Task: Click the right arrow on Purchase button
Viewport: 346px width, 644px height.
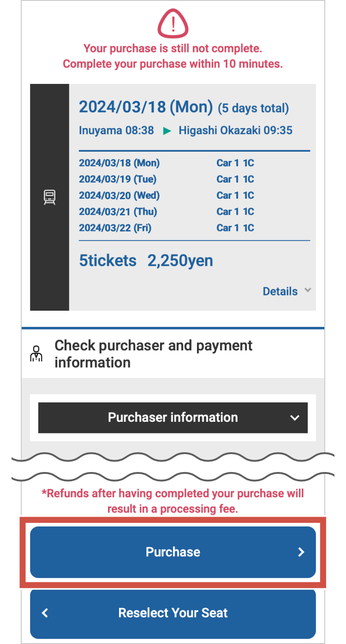Action: [x=301, y=552]
